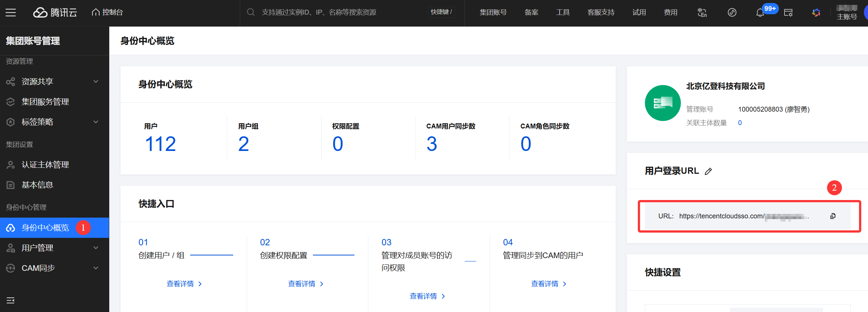Click the Tencent Cloud logo
The image size is (868, 312).
click(x=55, y=12)
